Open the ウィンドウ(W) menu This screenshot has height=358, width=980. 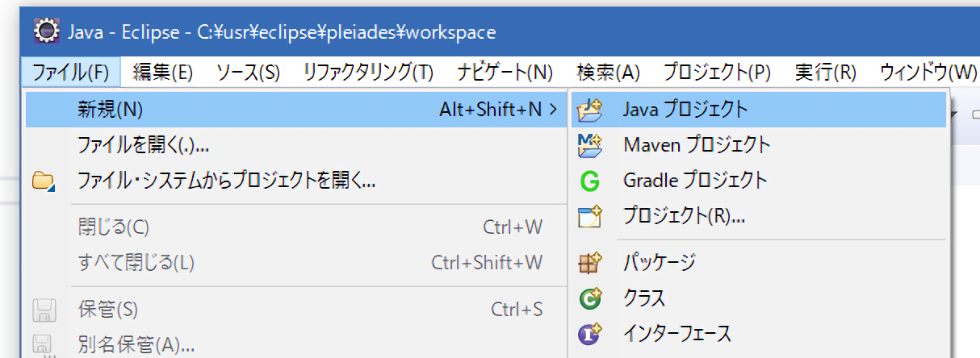pyautogui.click(x=928, y=72)
